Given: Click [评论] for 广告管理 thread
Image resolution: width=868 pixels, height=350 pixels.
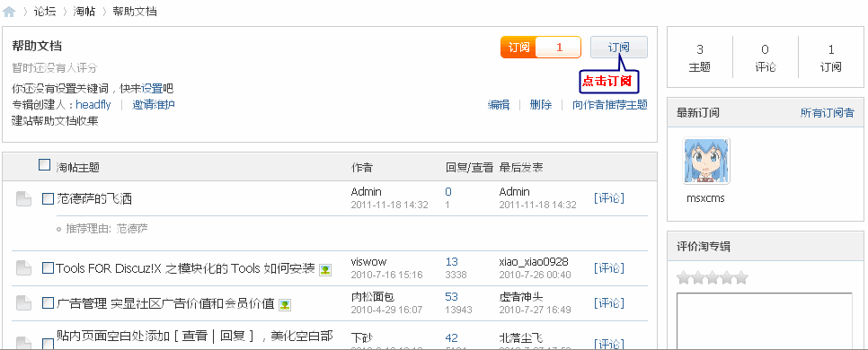Looking at the screenshot, I should [609, 303].
